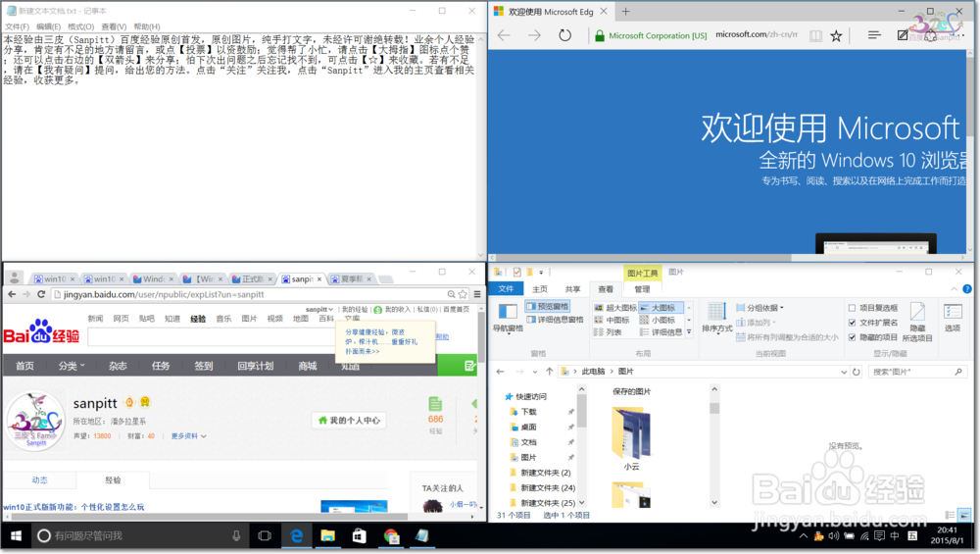Image resolution: width=980 pixels, height=554 pixels.
Task: Click 回享计划 nav link
Action: [x=256, y=366]
